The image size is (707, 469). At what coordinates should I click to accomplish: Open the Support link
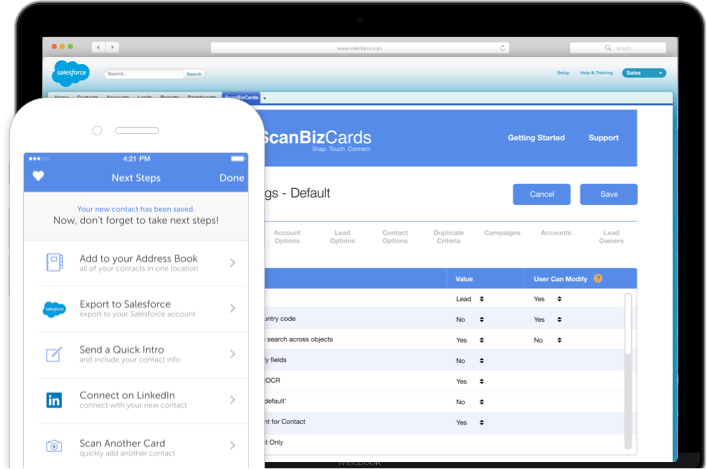pyautogui.click(x=603, y=138)
